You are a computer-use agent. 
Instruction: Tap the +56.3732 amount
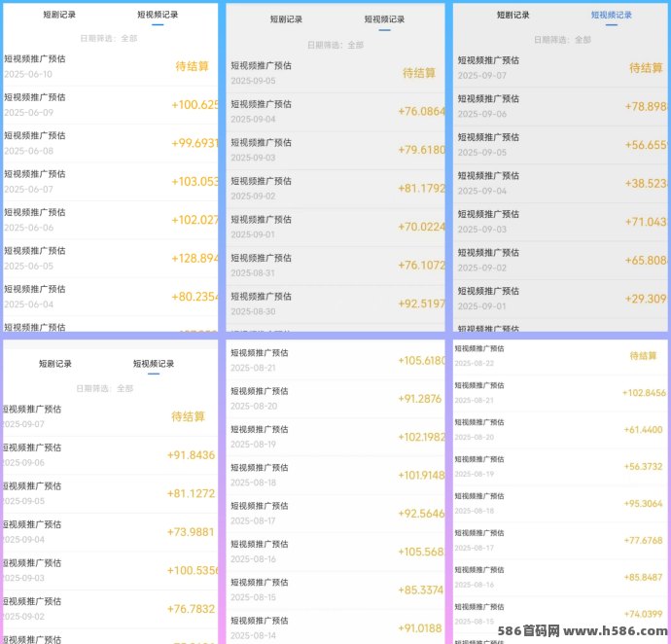click(x=643, y=466)
